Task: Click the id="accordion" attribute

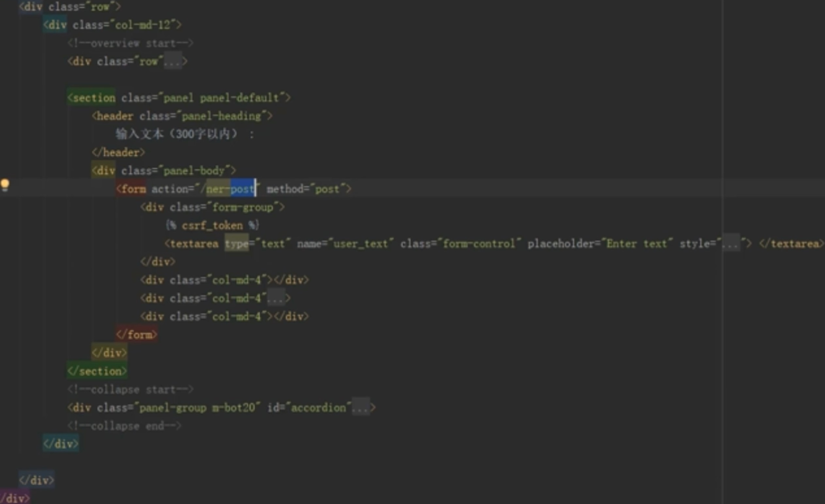Action: (309, 408)
